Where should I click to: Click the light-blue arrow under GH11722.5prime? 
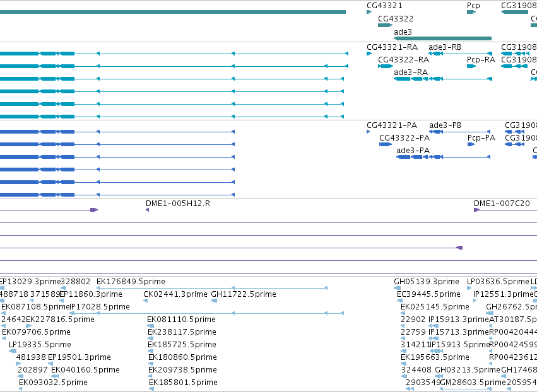click(214, 301)
